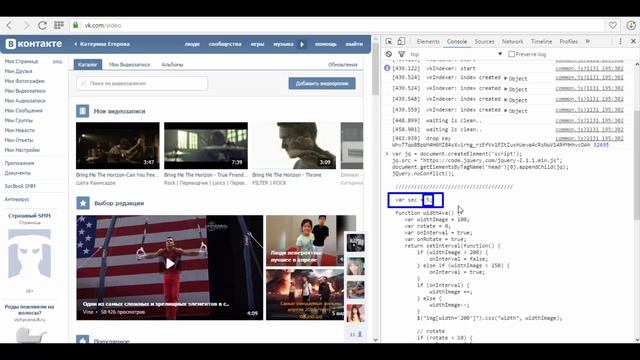Viewport: 640px width, 360px height.
Task: Open the DevTools three-dot menu
Action: point(620,41)
